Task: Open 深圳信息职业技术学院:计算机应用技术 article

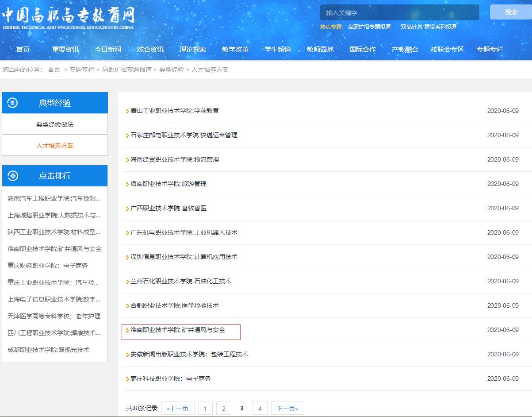Action: 184,257
